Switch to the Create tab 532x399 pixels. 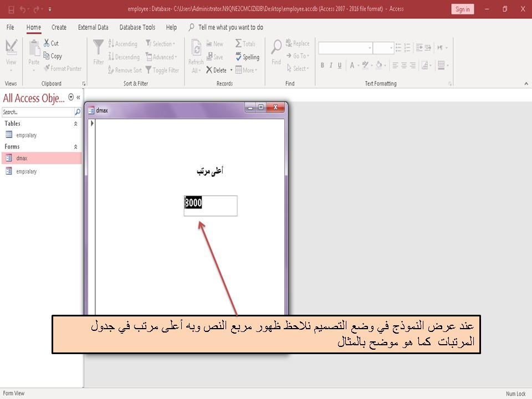point(59,27)
